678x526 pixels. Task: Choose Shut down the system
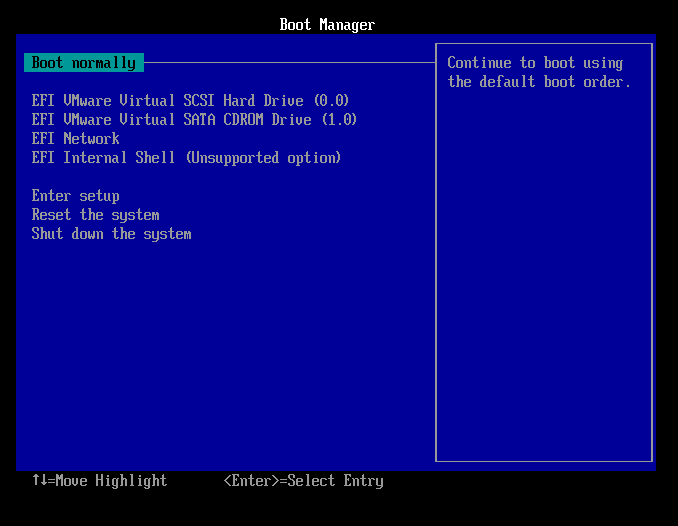point(112,234)
